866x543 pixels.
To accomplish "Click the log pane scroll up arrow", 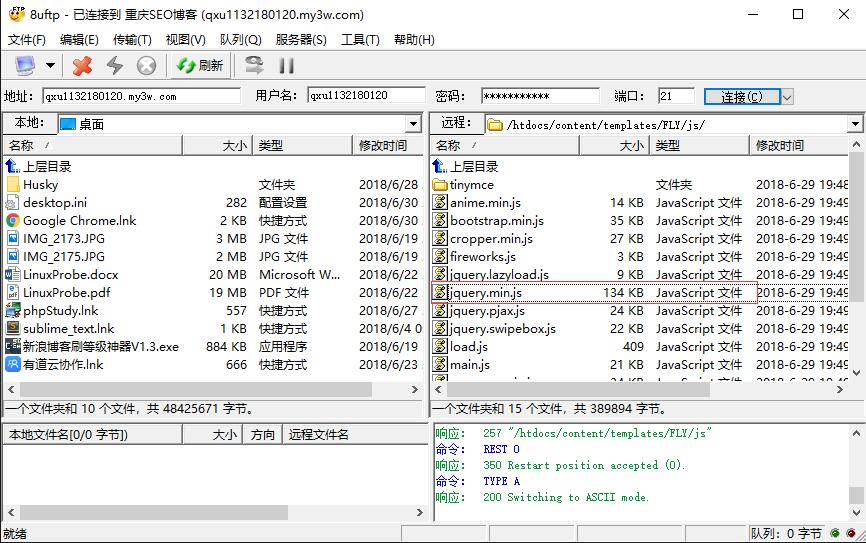I will point(856,433).
